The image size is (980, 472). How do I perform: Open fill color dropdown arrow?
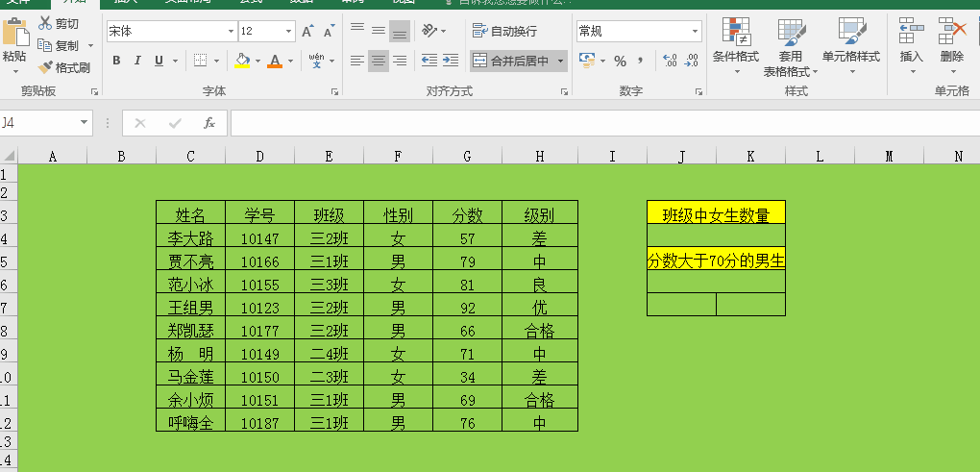257,62
